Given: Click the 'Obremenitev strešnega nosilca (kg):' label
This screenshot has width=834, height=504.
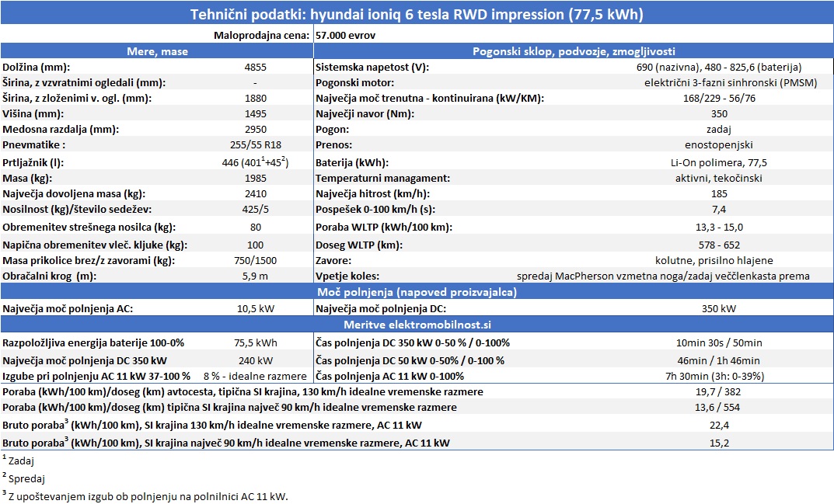Looking at the screenshot, I should coord(89,227).
